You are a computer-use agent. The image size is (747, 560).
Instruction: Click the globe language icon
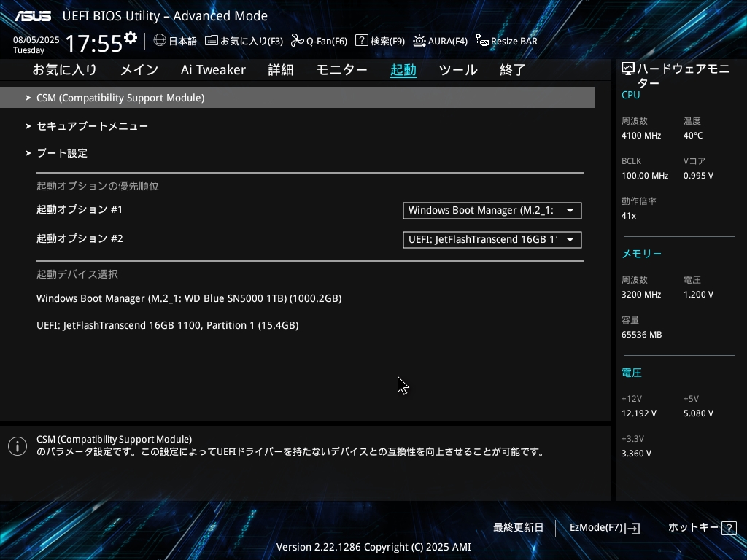(x=160, y=41)
